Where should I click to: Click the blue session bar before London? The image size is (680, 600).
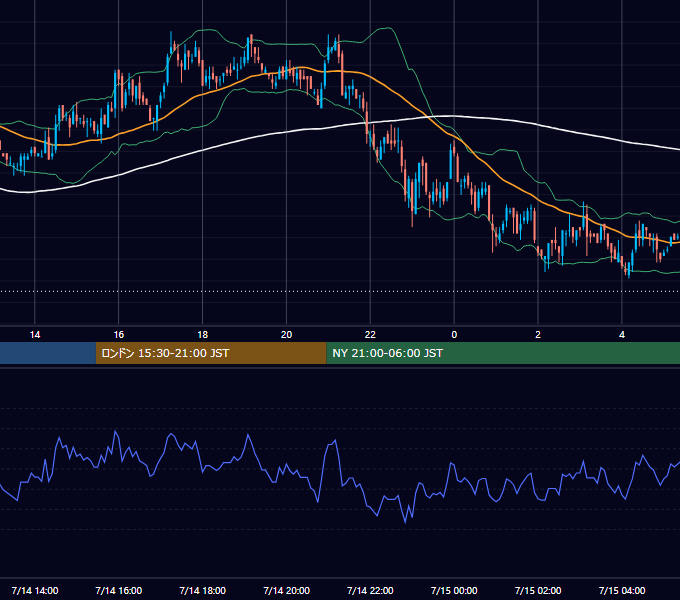point(48,353)
